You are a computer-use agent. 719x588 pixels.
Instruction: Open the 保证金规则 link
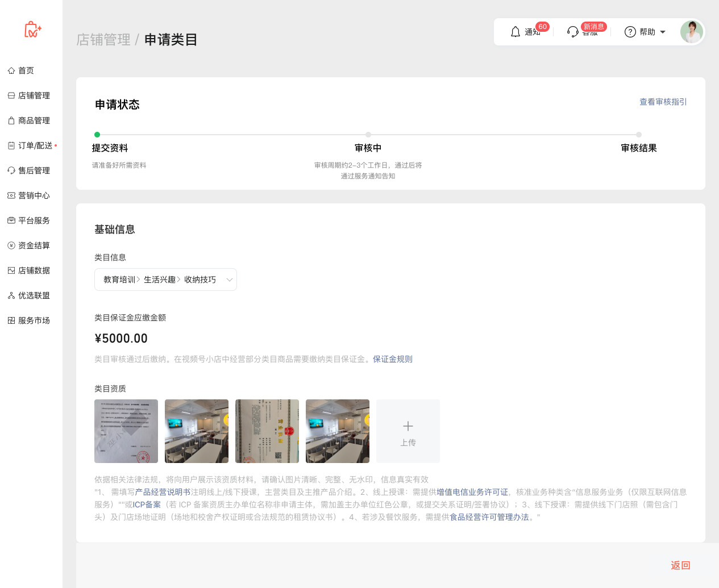(393, 359)
